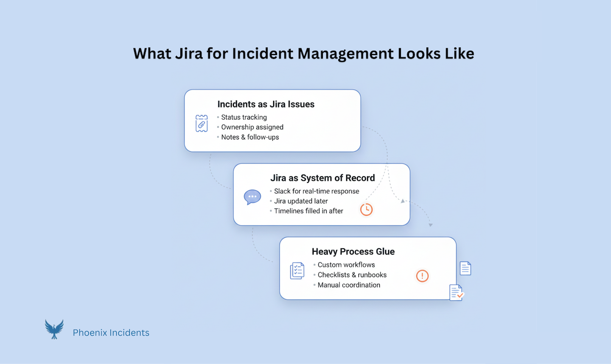The width and height of the screenshot is (611, 364).
Task: Click the main title What Jira for Incident Management Looks Like
Action: pyautogui.click(x=304, y=53)
